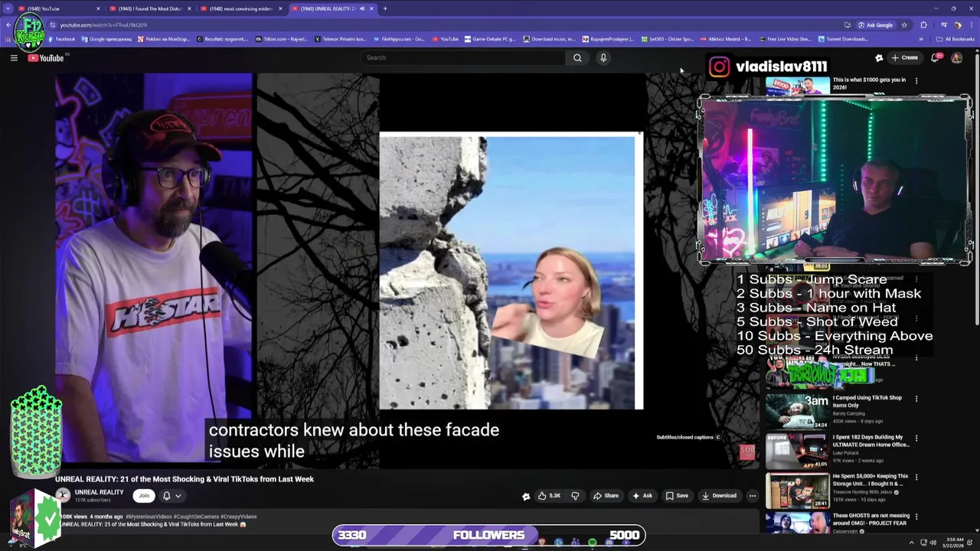Open the YouTube hamburger guide menu
This screenshot has width=980, height=551.
[14, 57]
